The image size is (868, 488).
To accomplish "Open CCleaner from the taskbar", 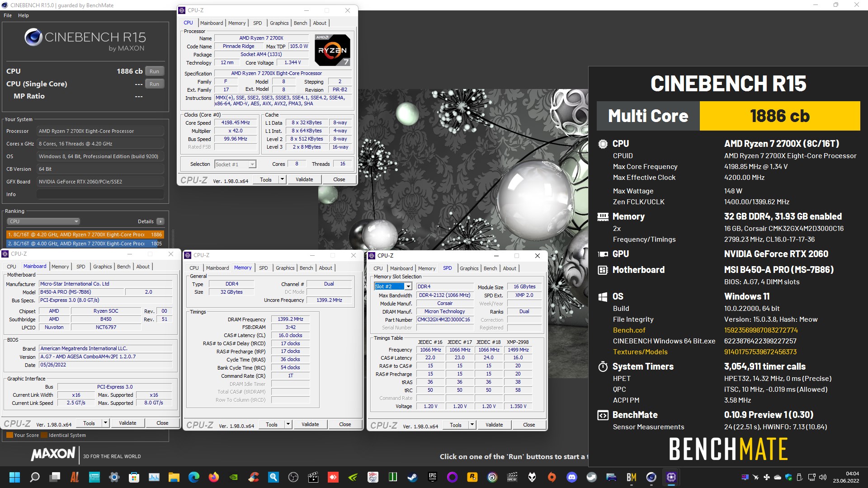I will coord(254,477).
